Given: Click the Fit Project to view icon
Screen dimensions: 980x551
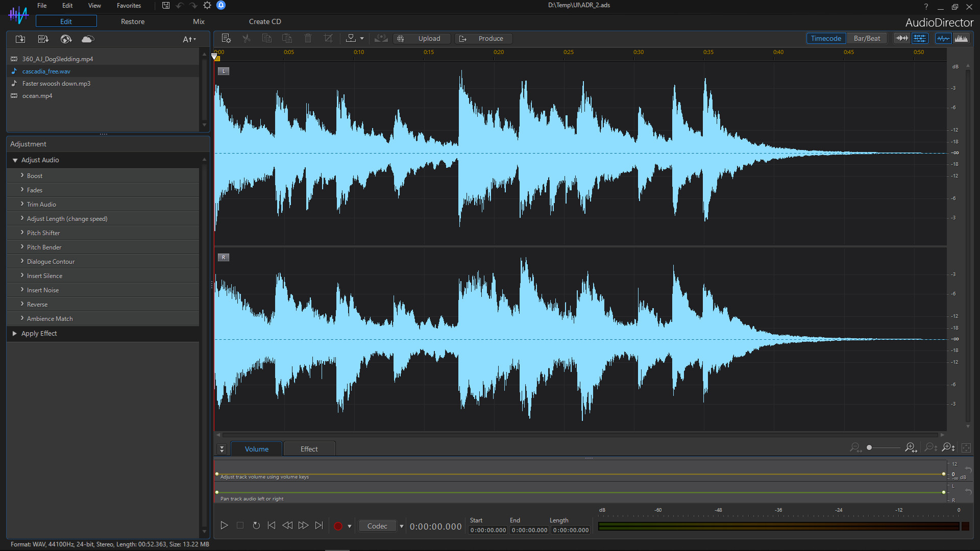Looking at the screenshot, I should [x=966, y=447].
